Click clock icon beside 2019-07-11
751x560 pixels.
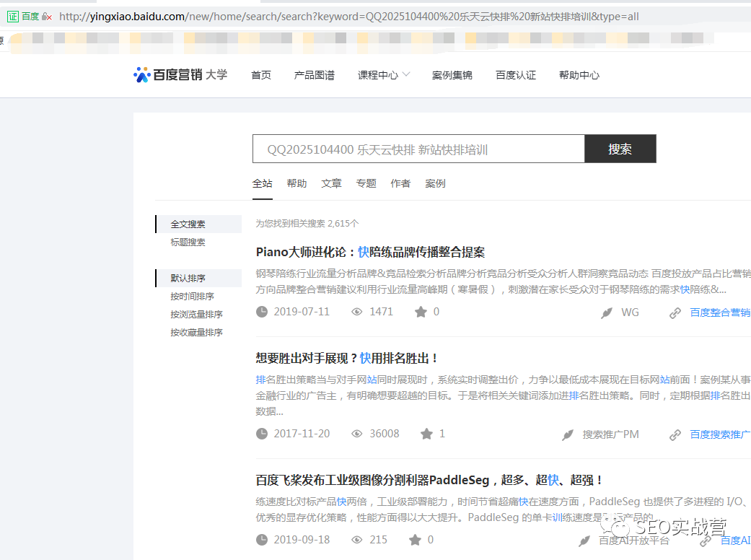click(261, 312)
